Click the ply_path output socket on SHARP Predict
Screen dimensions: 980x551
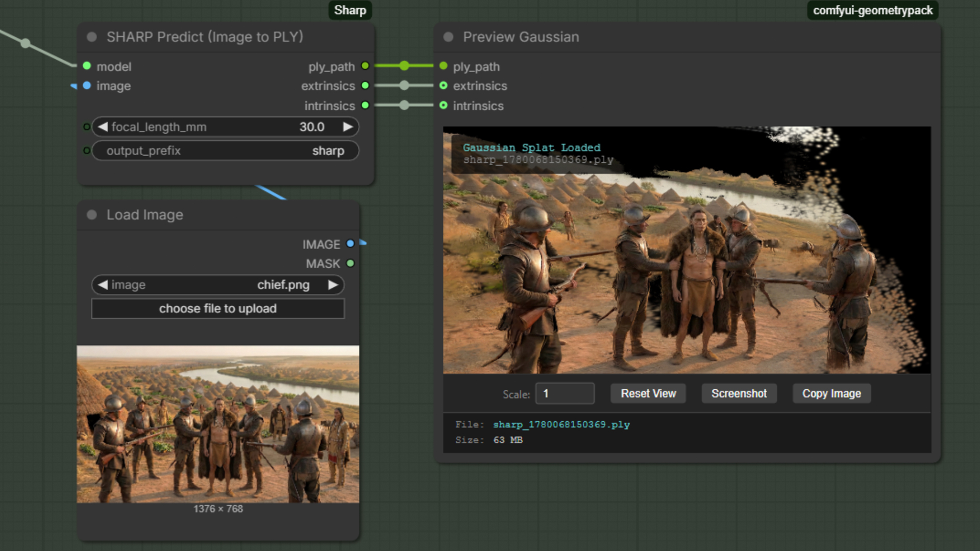pyautogui.click(x=365, y=66)
